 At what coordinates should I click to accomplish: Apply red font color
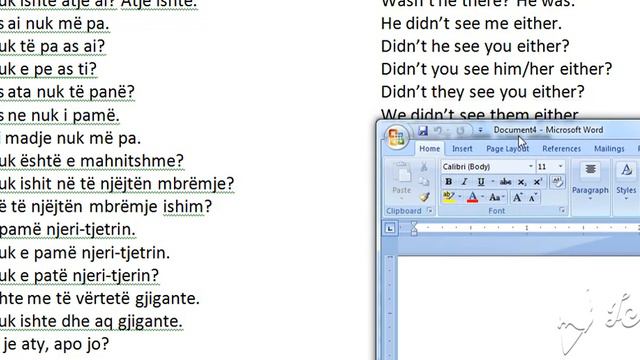pyautogui.click(x=472, y=197)
